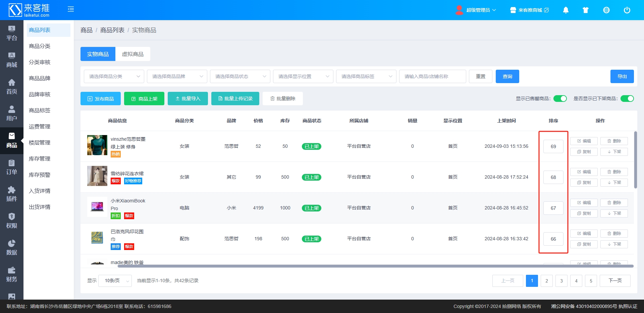This screenshot has width=644, height=313.
Task: Click the 请输入商品/店铺名称 search field
Action: 432,76
